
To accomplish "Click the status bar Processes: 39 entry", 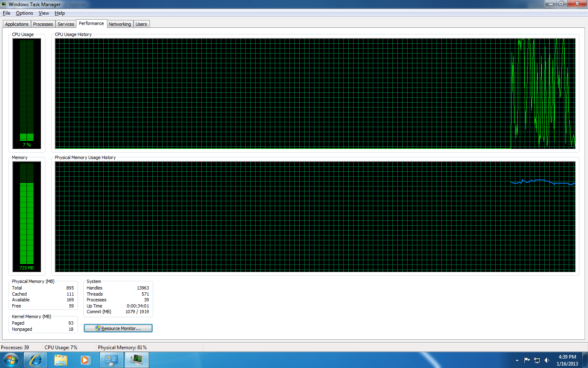I will tap(15, 348).
